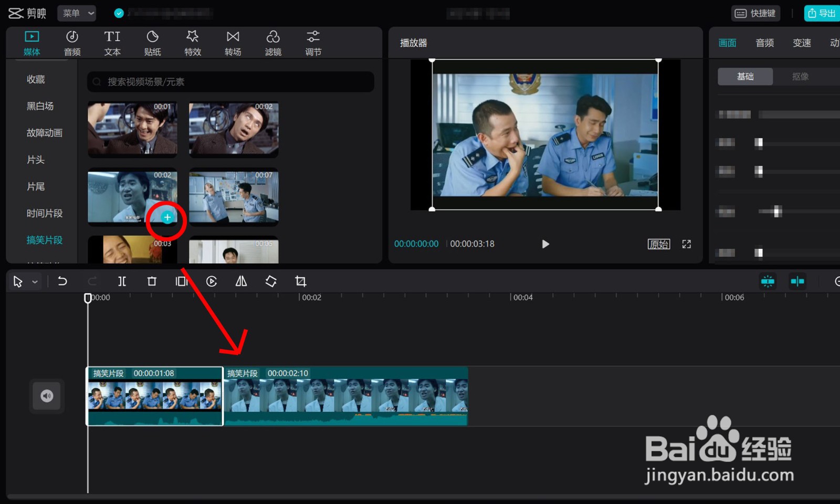Open the 调节 adjustment tab
Viewport: 840px width, 504px height.
point(313,43)
